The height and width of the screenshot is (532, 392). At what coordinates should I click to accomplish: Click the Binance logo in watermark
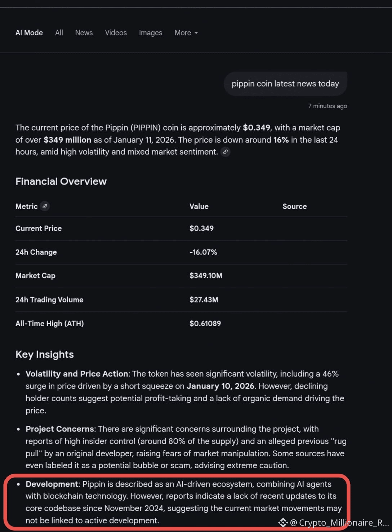click(x=283, y=522)
